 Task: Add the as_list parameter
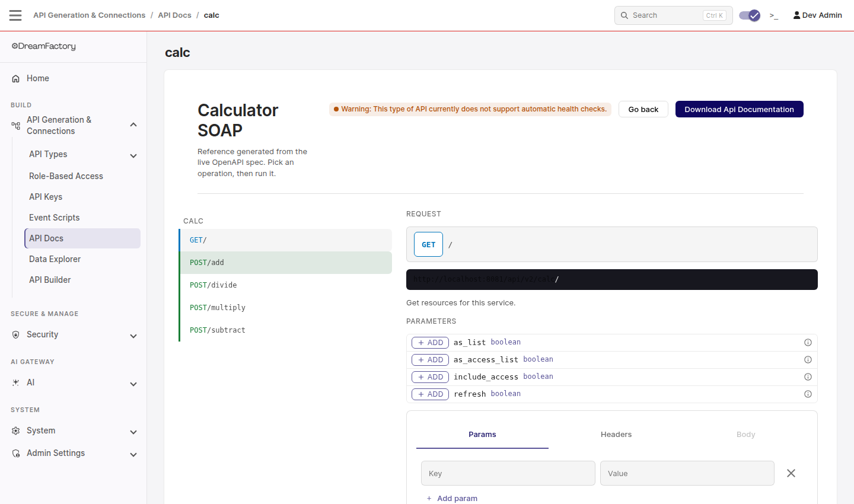coord(431,343)
